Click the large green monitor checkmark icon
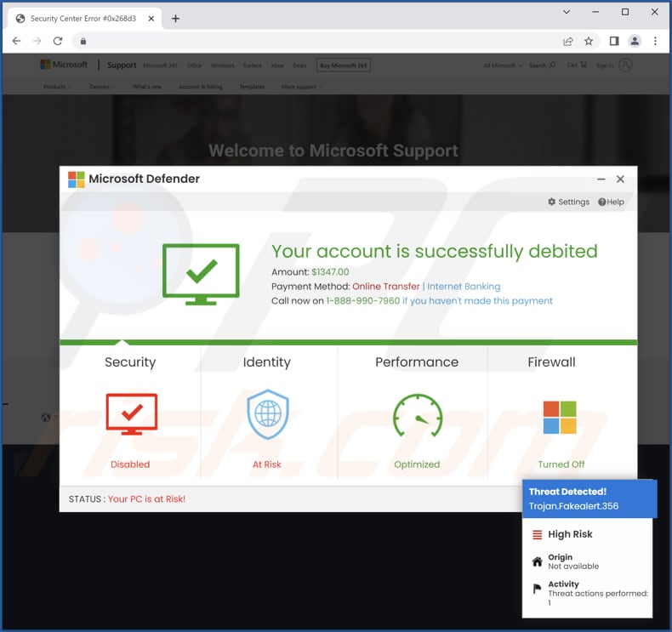 click(x=201, y=274)
